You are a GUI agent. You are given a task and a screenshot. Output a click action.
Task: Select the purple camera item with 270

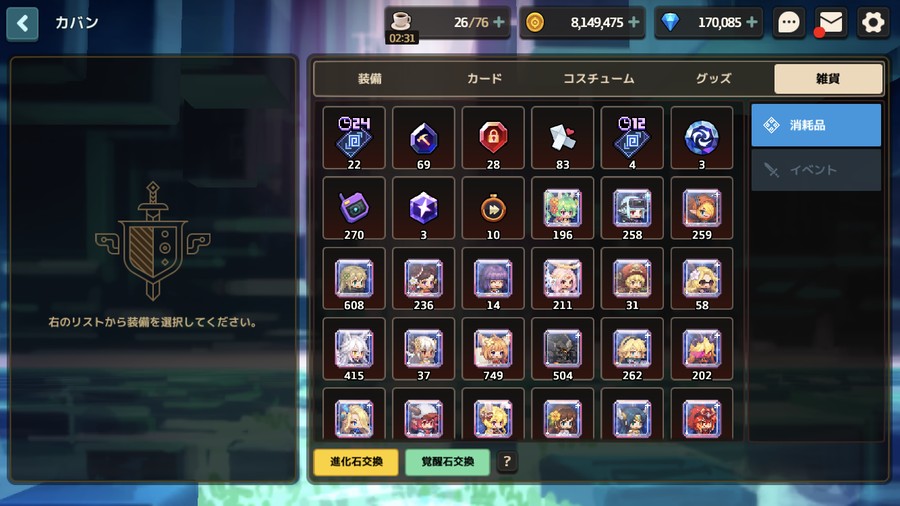(x=354, y=208)
